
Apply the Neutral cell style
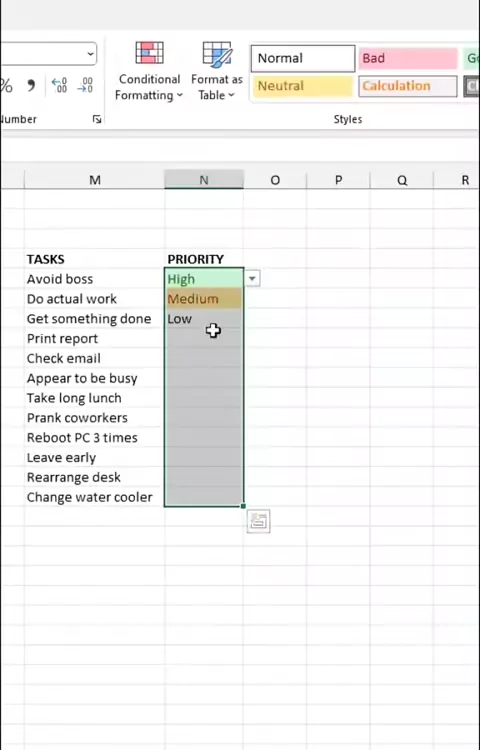coord(303,86)
